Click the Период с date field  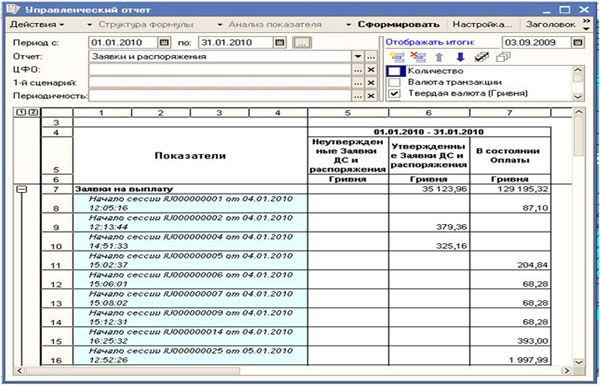(123, 42)
